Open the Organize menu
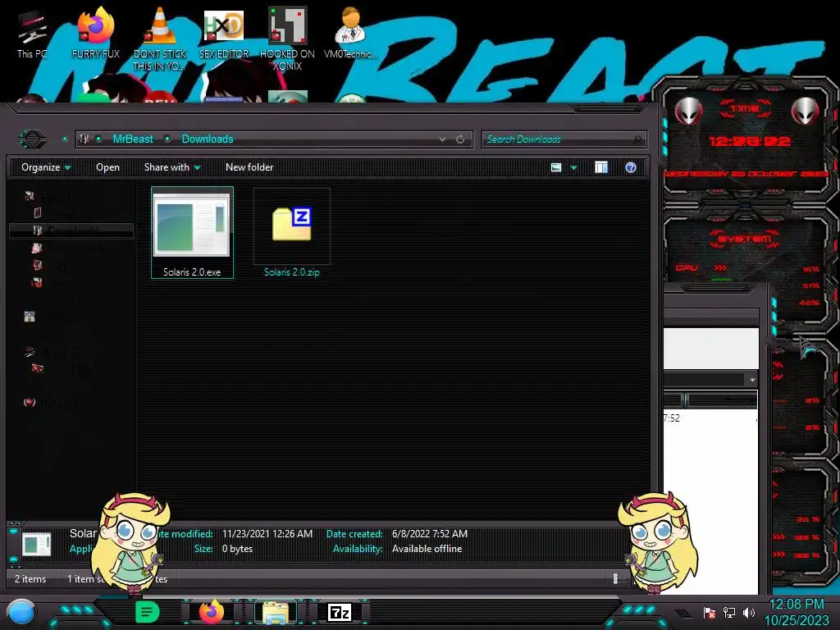This screenshot has width=840, height=630. click(46, 167)
